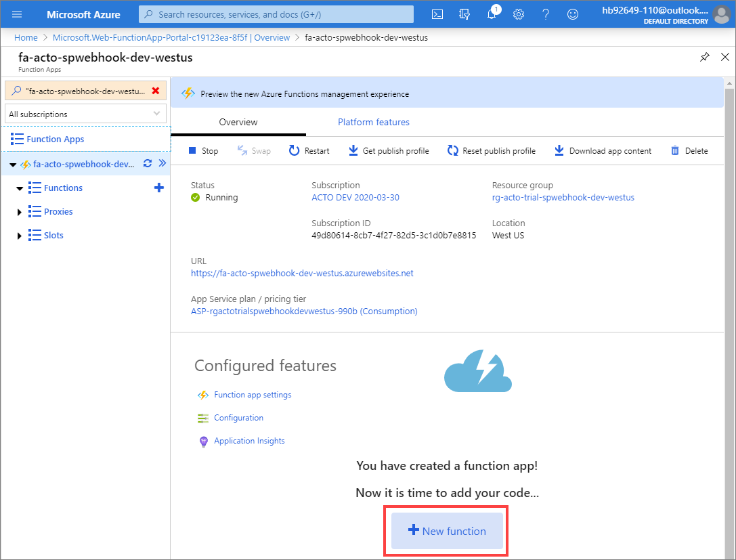Screen dimensions: 736x560
Task: Open the notifications bell
Action: pos(492,14)
